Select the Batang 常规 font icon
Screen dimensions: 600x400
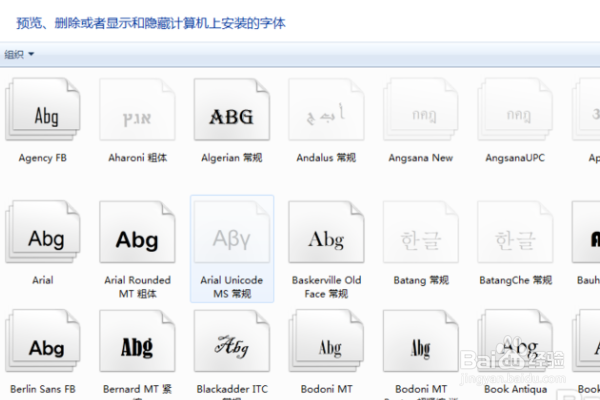coord(421,232)
